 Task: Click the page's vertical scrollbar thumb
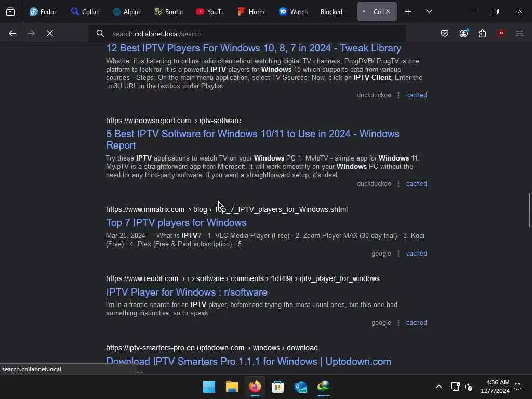(529, 210)
